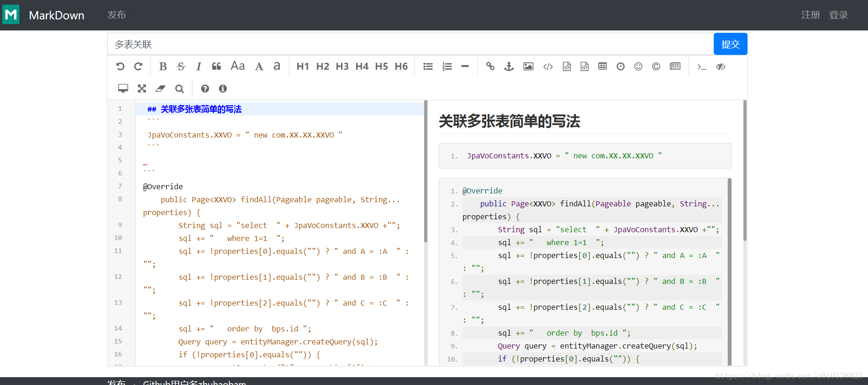Open the about info icon
Screen dimensions: 868x385
click(x=223, y=88)
